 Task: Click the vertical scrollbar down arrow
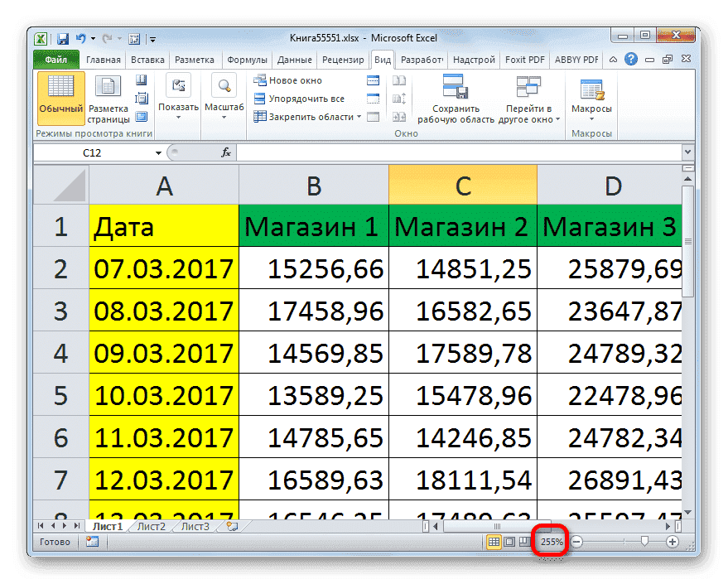click(689, 511)
